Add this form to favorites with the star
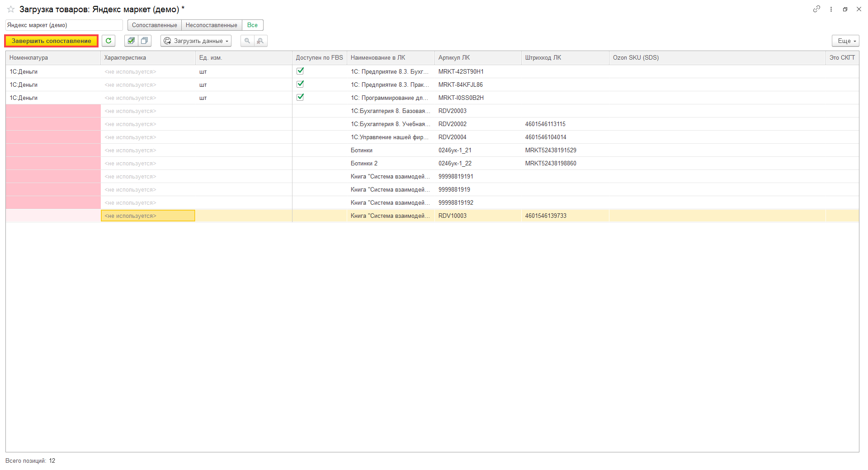Image resolution: width=868 pixels, height=470 pixels. point(11,9)
